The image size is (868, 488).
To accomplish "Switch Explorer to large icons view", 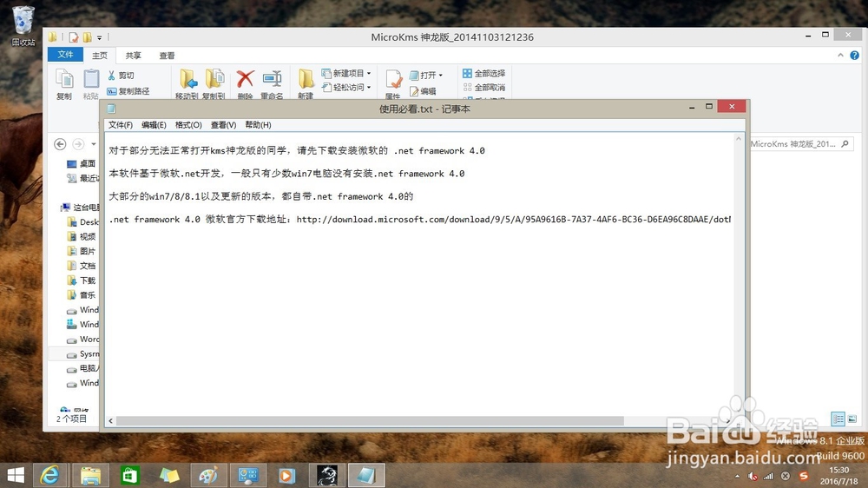I will pyautogui.click(x=852, y=419).
